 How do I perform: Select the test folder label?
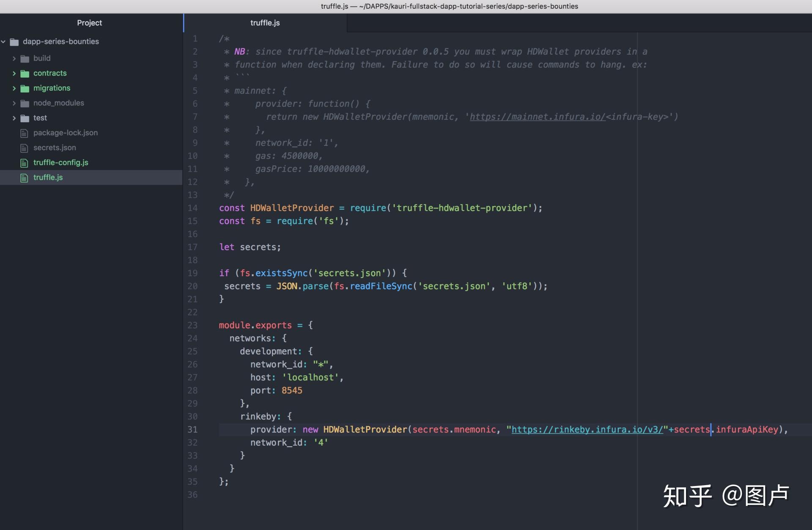(40, 118)
